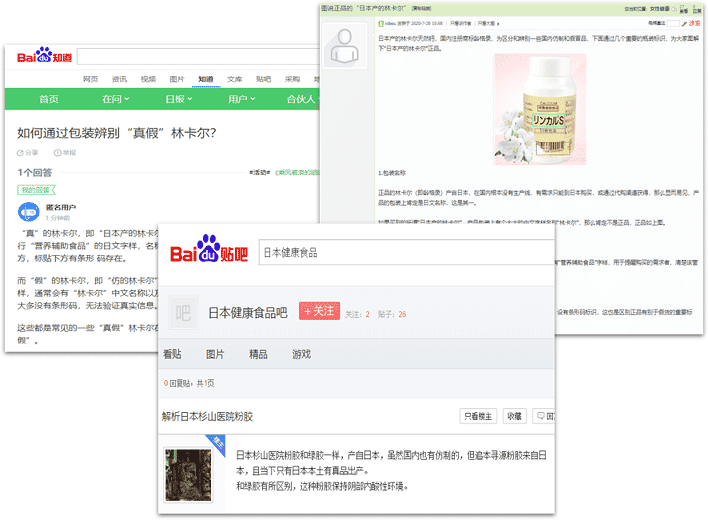This screenshot has width=708, height=520.
Task: Expand the 日报 dropdown menu
Action: [180, 100]
